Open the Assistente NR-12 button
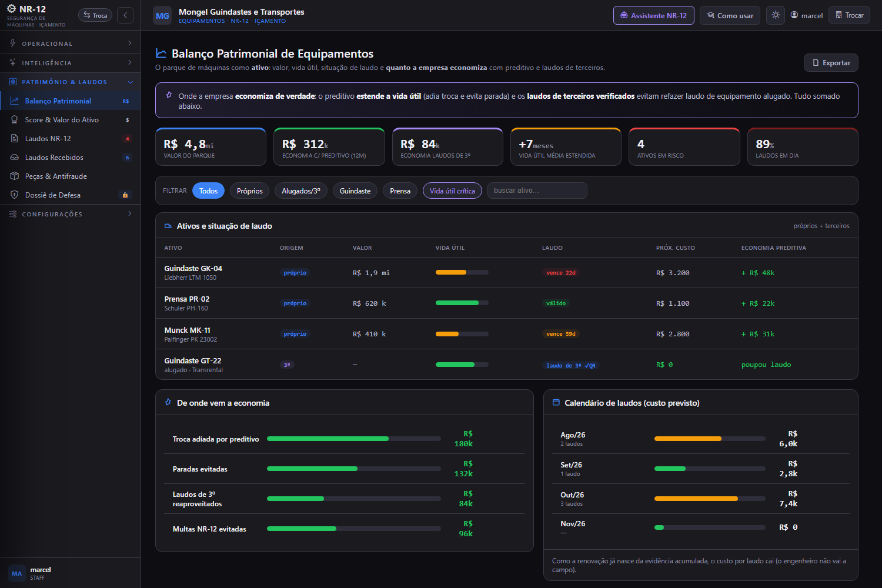This screenshot has width=882, height=588. (654, 15)
